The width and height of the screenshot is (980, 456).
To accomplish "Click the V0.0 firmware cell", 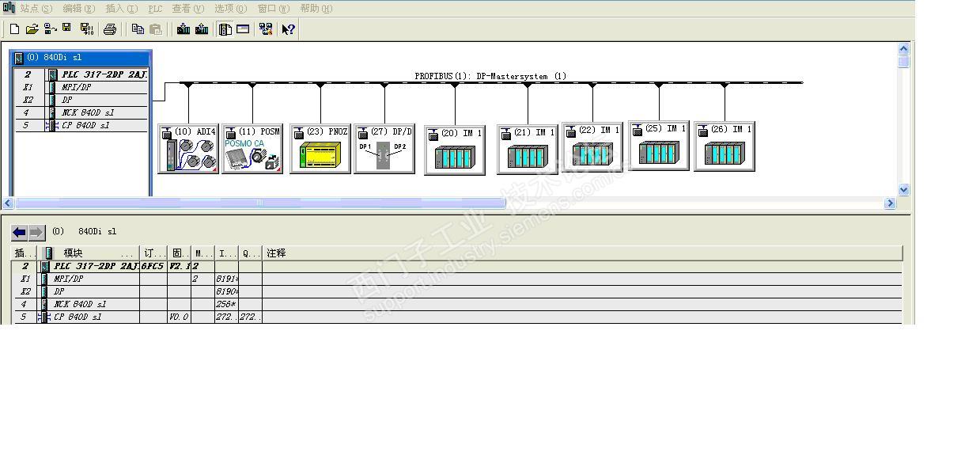I will click(179, 317).
